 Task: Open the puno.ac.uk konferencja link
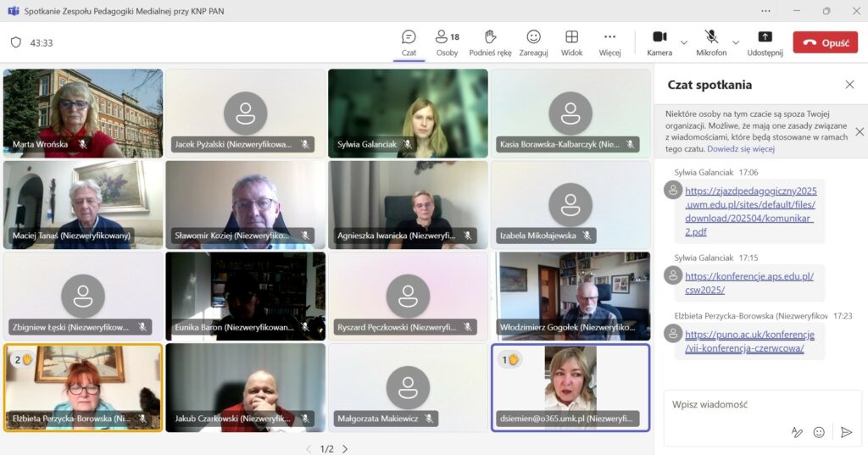[749, 341]
